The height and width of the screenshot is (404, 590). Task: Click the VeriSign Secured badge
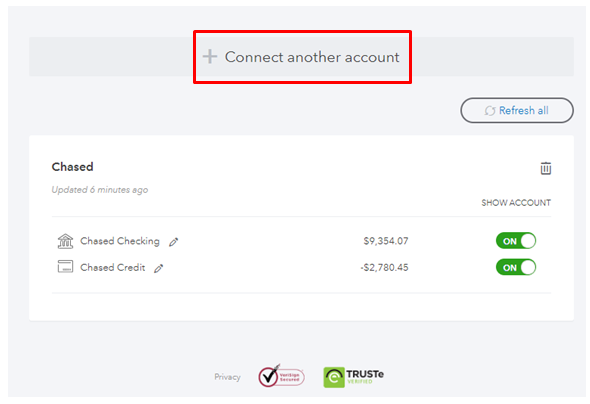click(281, 376)
